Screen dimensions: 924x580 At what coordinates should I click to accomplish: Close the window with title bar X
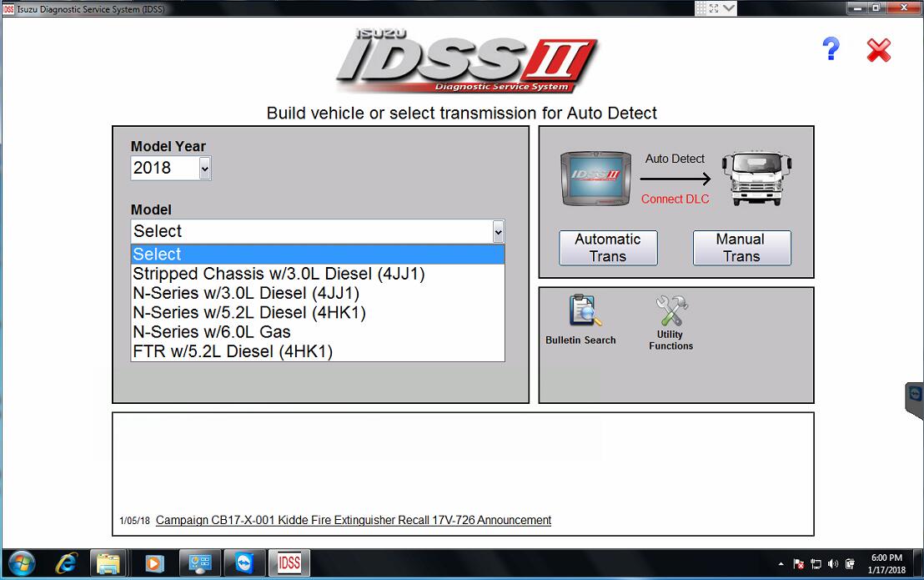904,8
